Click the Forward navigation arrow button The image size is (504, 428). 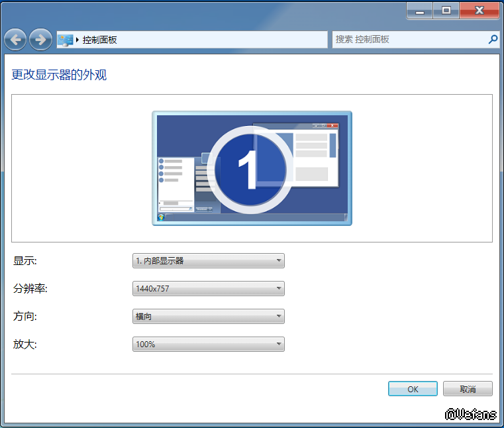coord(40,40)
